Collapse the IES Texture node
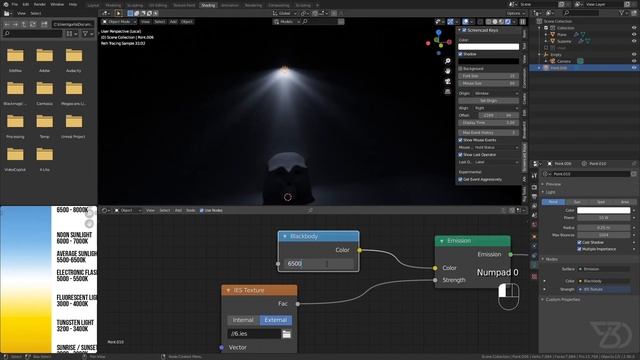640x360 pixels. click(228, 290)
